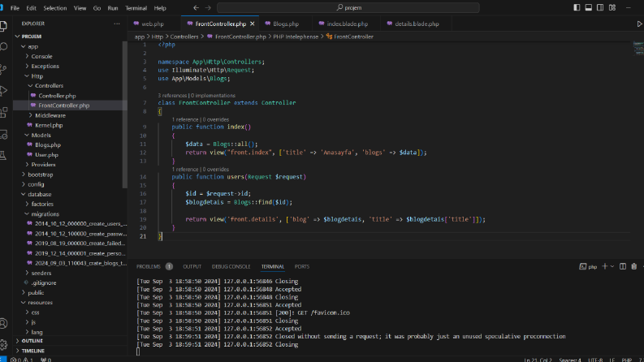
Task: Show the Output panel tab
Action: point(192,266)
